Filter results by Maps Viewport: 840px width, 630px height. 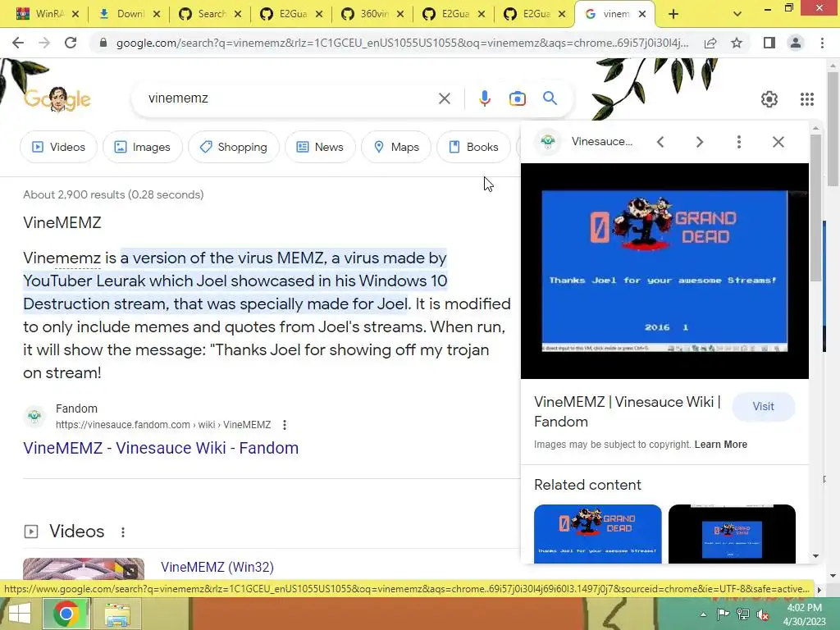(396, 147)
